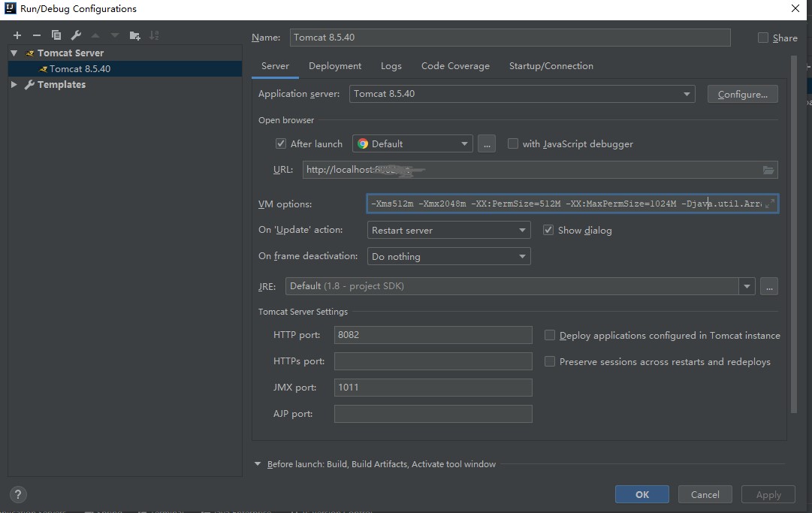Enable Deploy applications configured in Tomcat instance

coord(549,335)
